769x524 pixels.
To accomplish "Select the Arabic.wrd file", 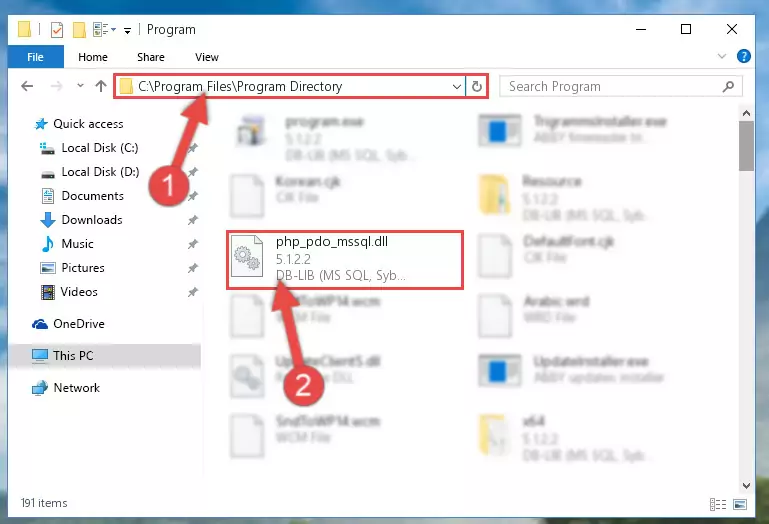I will tap(535, 314).
